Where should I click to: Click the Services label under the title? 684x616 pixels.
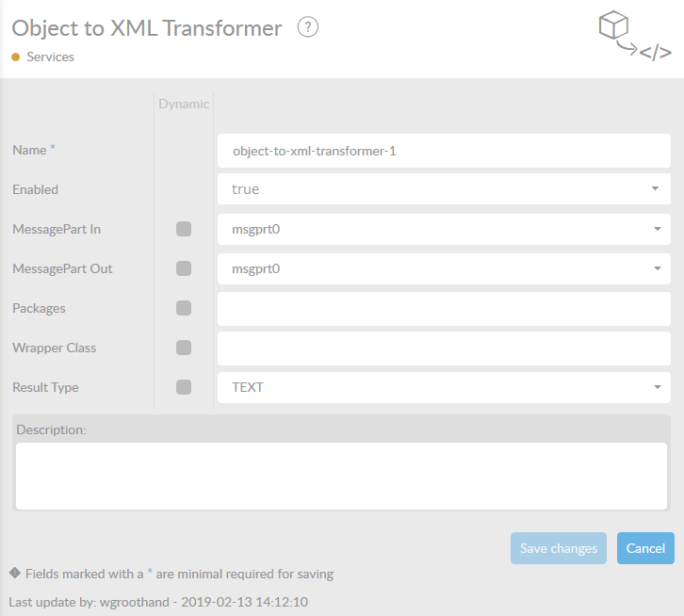[50, 57]
